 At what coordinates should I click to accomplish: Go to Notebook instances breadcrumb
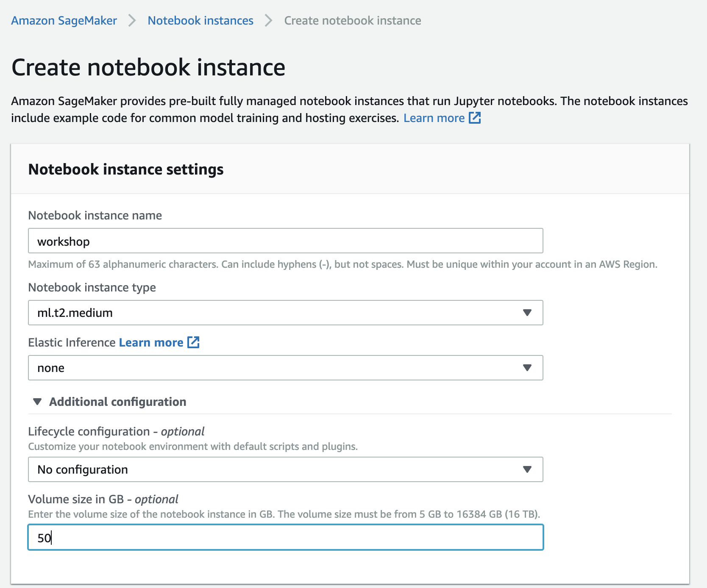tap(200, 20)
